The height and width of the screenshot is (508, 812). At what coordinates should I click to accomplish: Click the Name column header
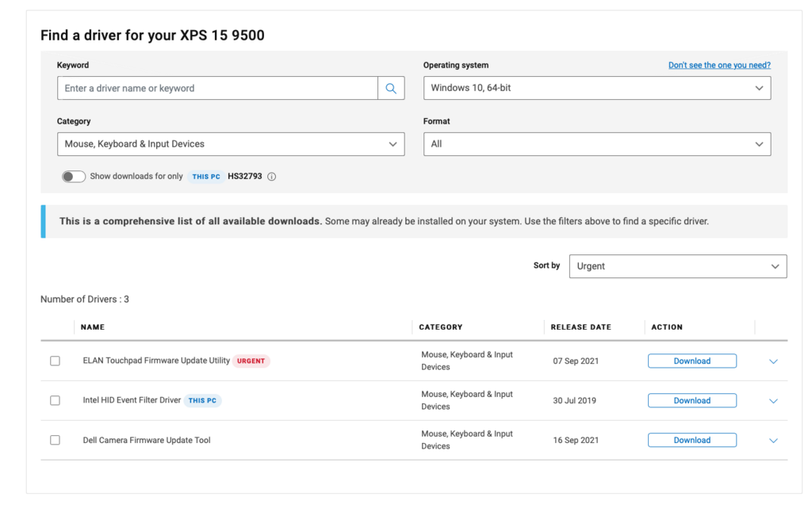pos(93,327)
